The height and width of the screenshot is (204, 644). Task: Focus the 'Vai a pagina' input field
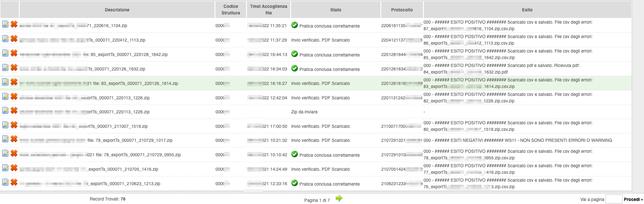click(613, 200)
